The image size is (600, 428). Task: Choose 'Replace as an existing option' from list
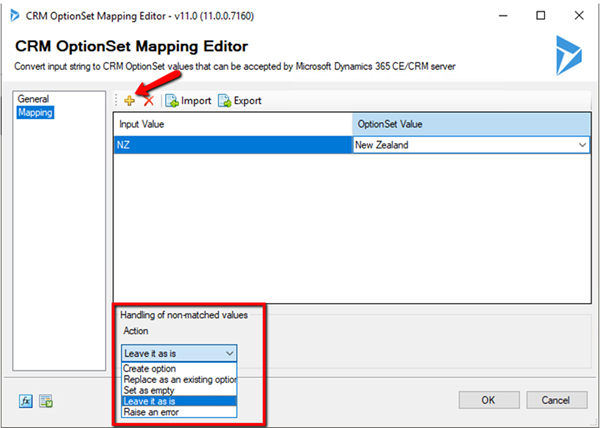(179, 379)
